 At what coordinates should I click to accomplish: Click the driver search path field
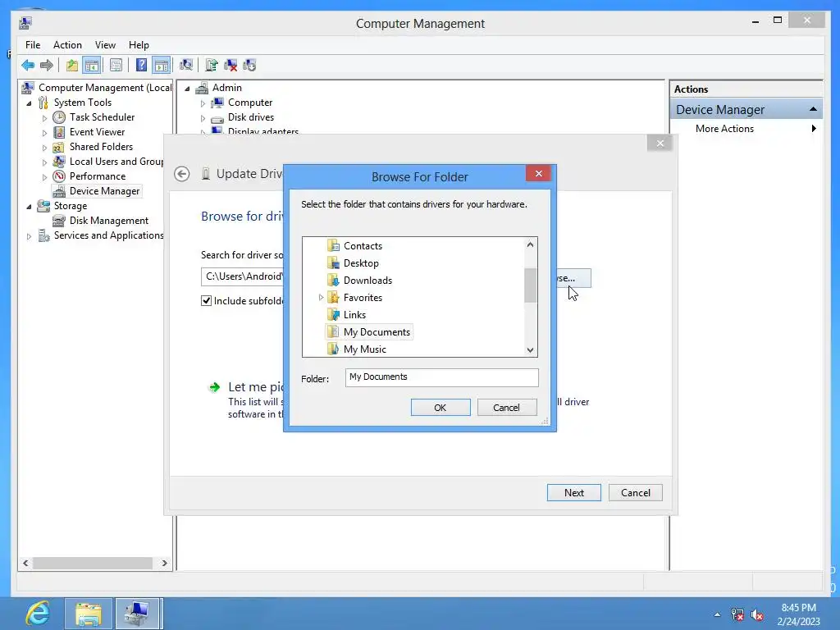(x=242, y=276)
